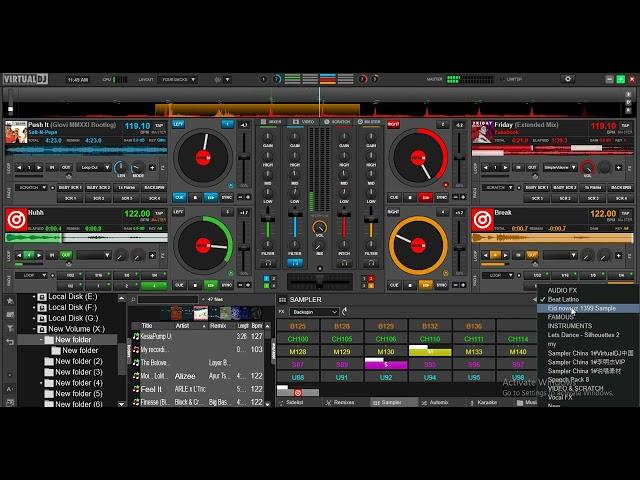Switch to the SCRATCH mixer tab

click(337, 122)
